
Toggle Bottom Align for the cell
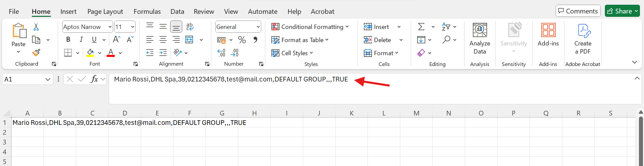(176, 27)
